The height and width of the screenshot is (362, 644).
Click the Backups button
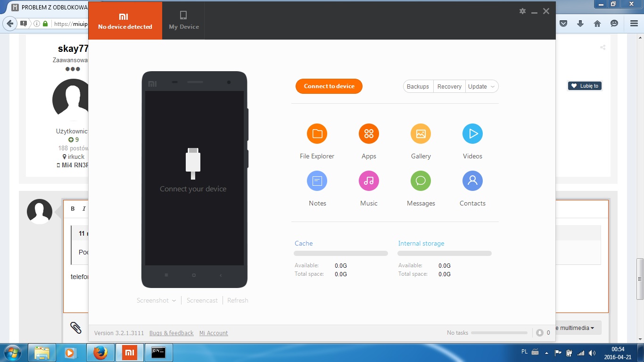pyautogui.click(x=418, y=87)
